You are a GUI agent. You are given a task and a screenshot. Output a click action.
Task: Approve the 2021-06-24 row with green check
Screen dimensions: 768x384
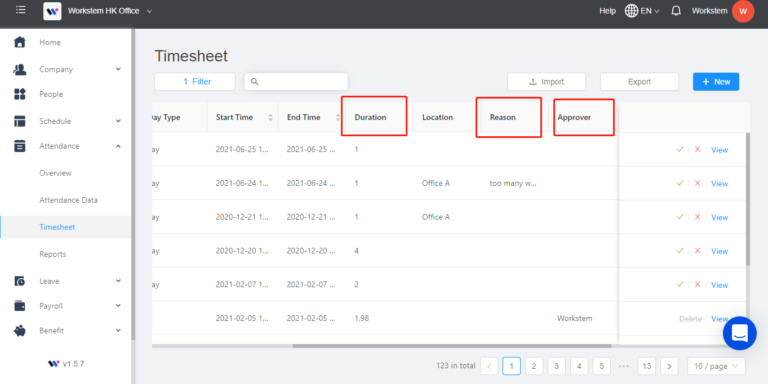tap(679, 183)
